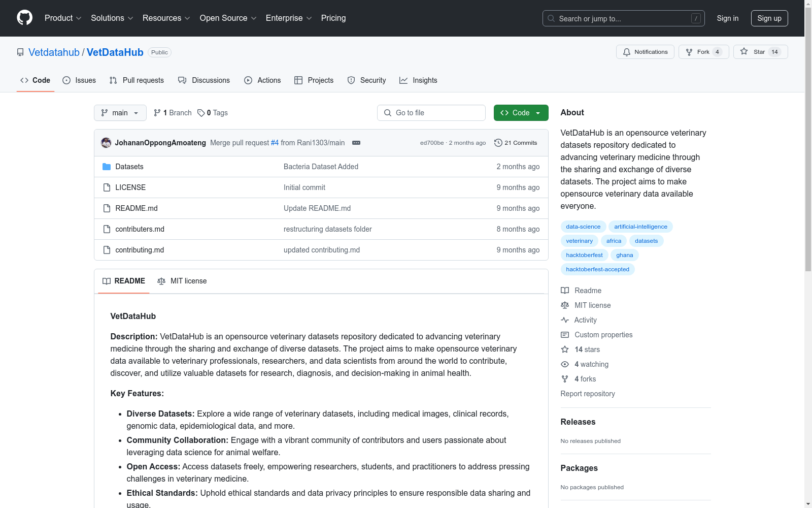This screenshot has width=812, height=508.
Task: Star the VetDataHub repository
Action: click(760, 52)
